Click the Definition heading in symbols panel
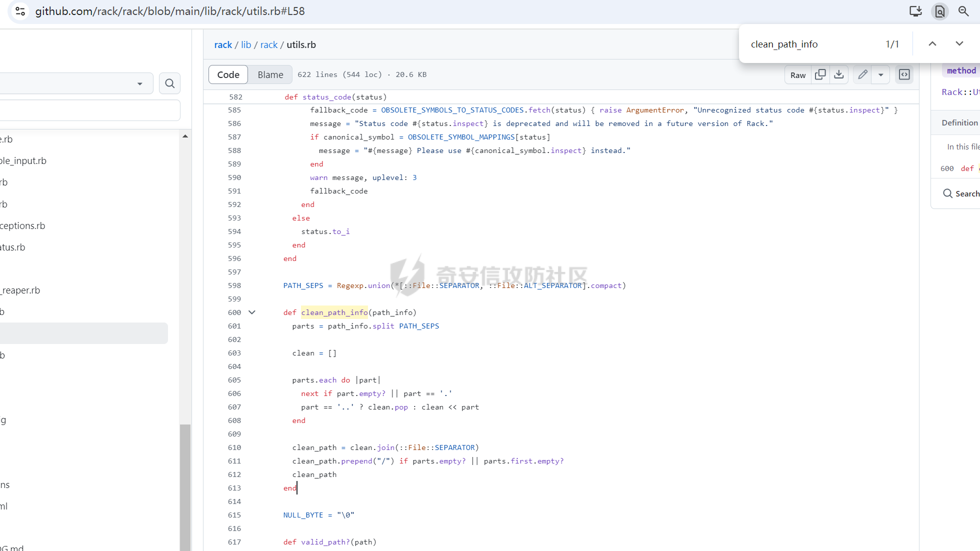 [x=959, y=122]
